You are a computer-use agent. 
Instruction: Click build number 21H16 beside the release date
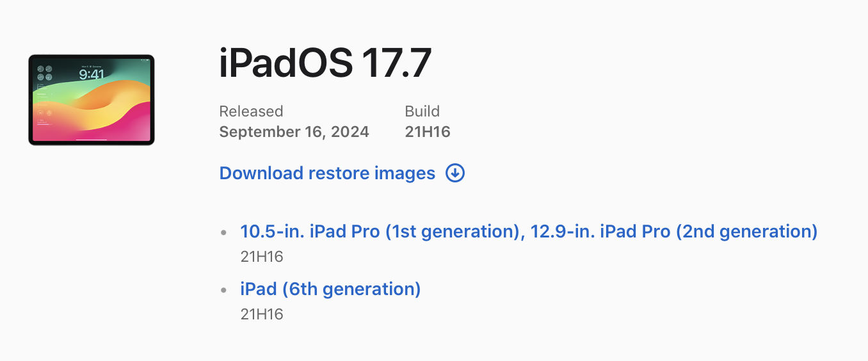click(428, 132)
